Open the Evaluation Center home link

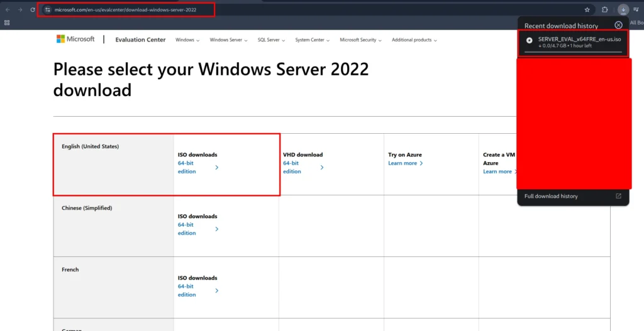[140, 40]
